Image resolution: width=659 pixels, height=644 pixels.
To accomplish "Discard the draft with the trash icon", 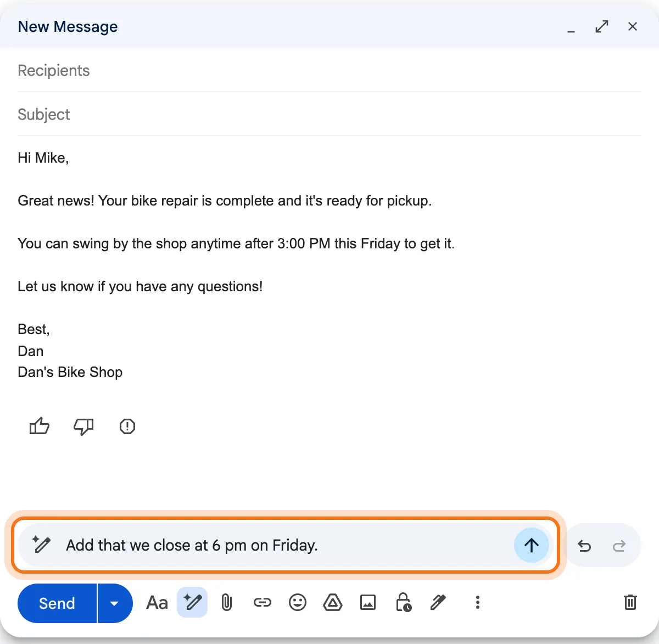I will 630,602.
